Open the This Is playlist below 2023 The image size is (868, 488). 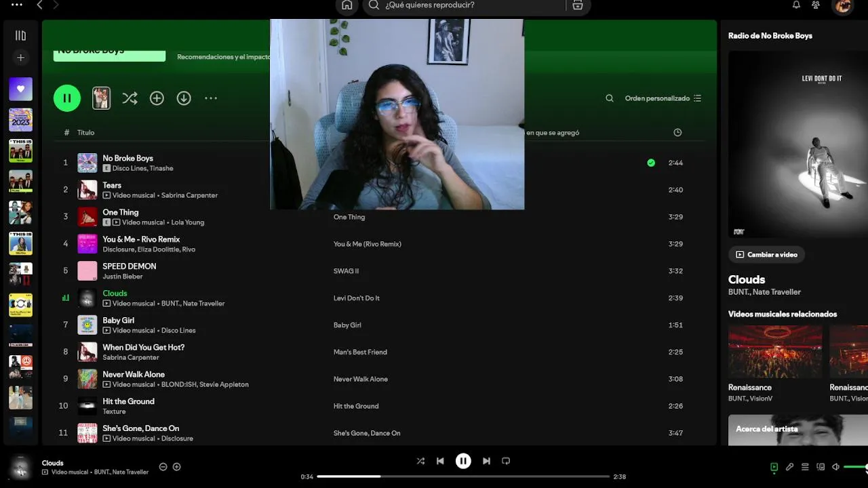(20, 150)
